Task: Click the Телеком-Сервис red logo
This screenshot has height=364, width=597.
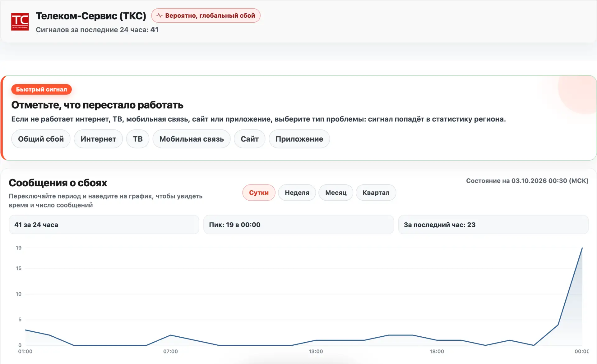Action: 20,21
